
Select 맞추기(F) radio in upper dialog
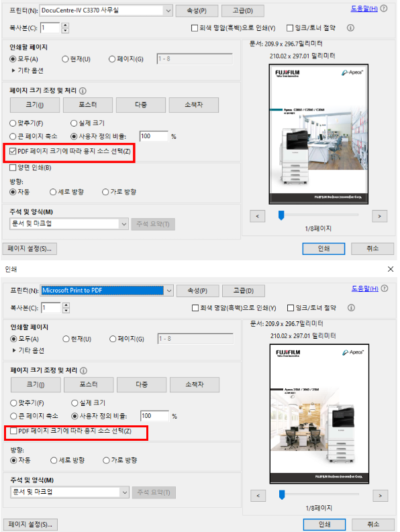tap(13, 123)
